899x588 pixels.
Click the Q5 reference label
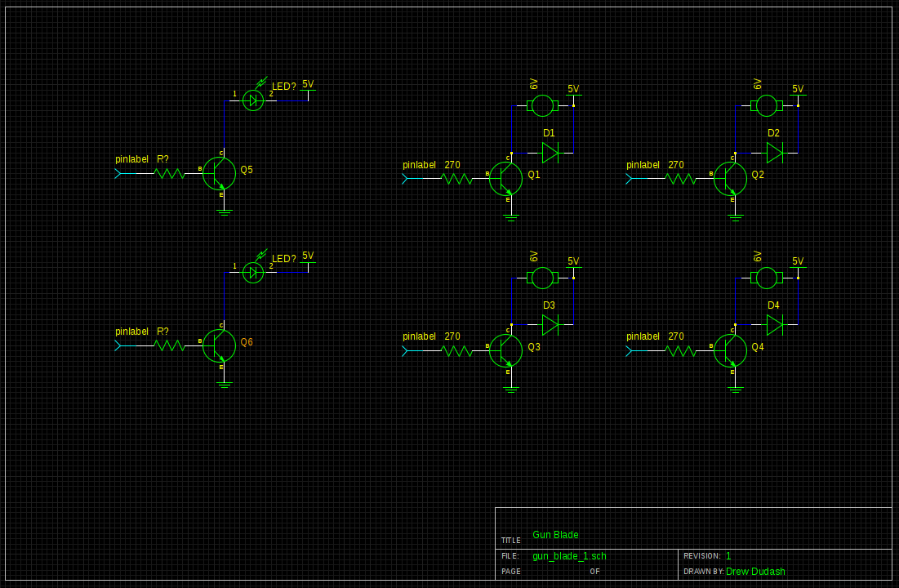(x=247, y=170)
